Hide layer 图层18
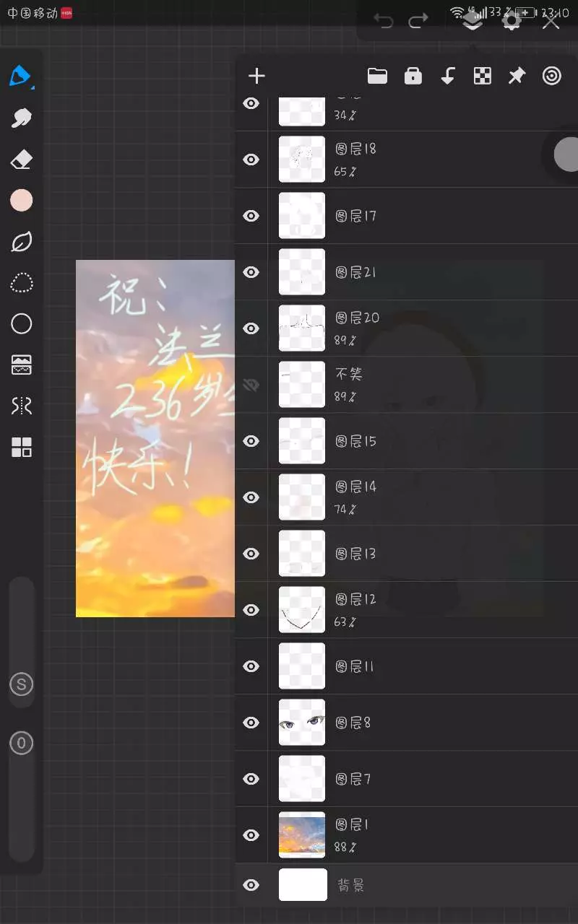 coord(251,160)
